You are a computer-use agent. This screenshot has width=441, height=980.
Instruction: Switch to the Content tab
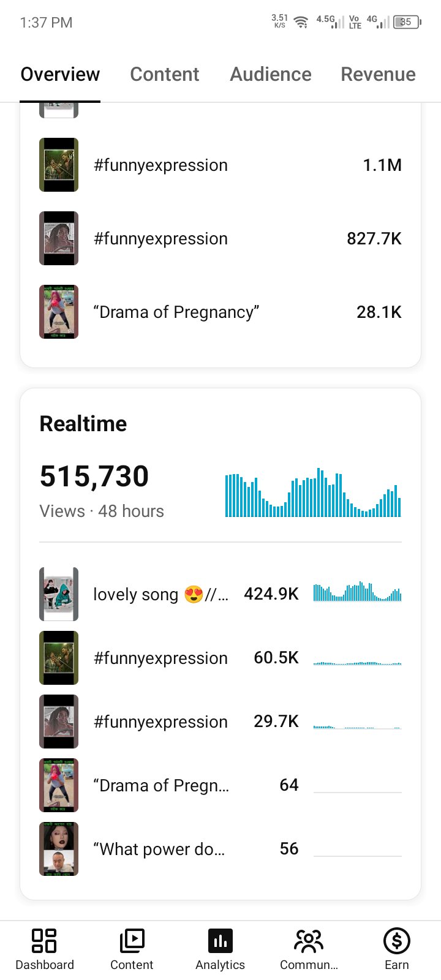tap(164, 74)
